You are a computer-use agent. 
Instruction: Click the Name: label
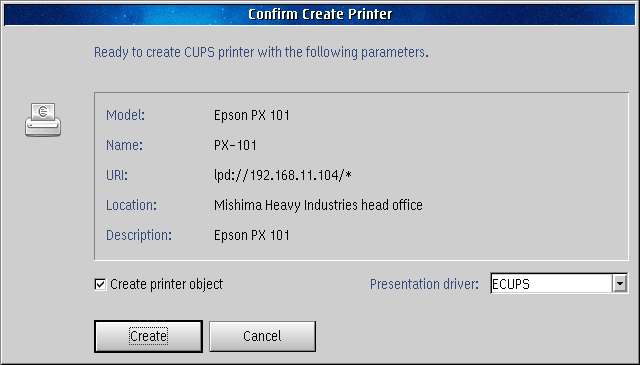pyautogui.click(x=124, y=145)
